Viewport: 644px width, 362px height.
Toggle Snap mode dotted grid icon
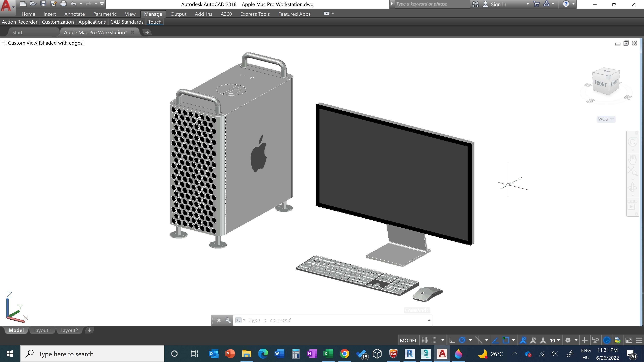pyautogui.click(x=435, y=340)
